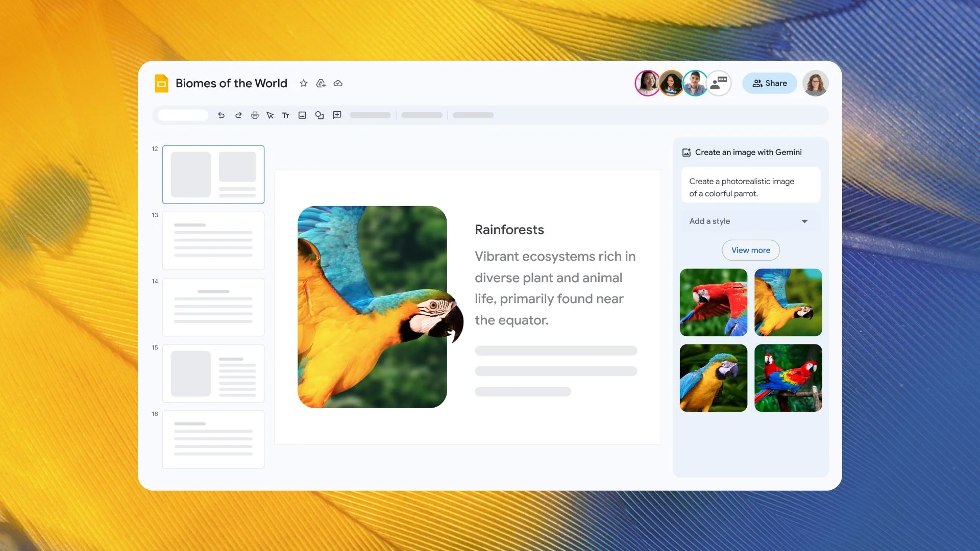Screen dimensions: 980x551
Task: Click the Google Slides home logo
Action: [x=161, y=83]
